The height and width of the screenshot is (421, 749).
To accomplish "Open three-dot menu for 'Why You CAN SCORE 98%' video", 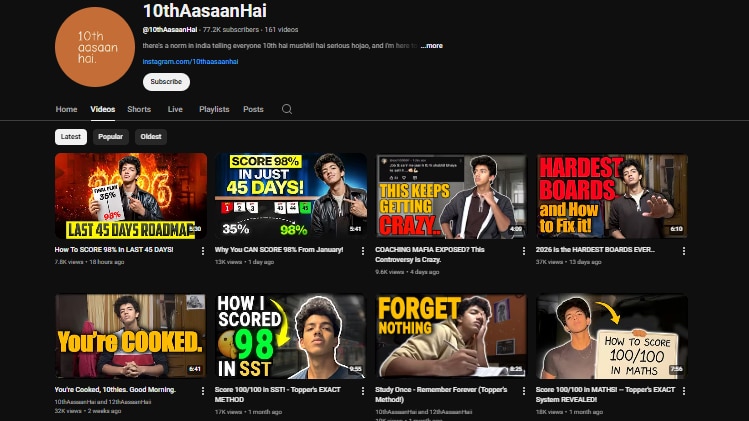I will [x=363, y=251].
